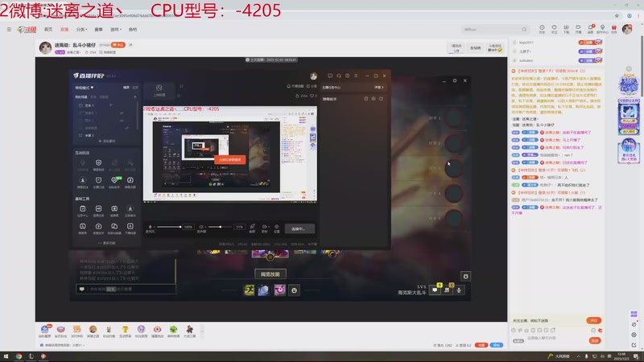This screenshot has width=644, height=362.
Task: Click the orange 关注 button above the chat input
Action: (x=593, y=320)
